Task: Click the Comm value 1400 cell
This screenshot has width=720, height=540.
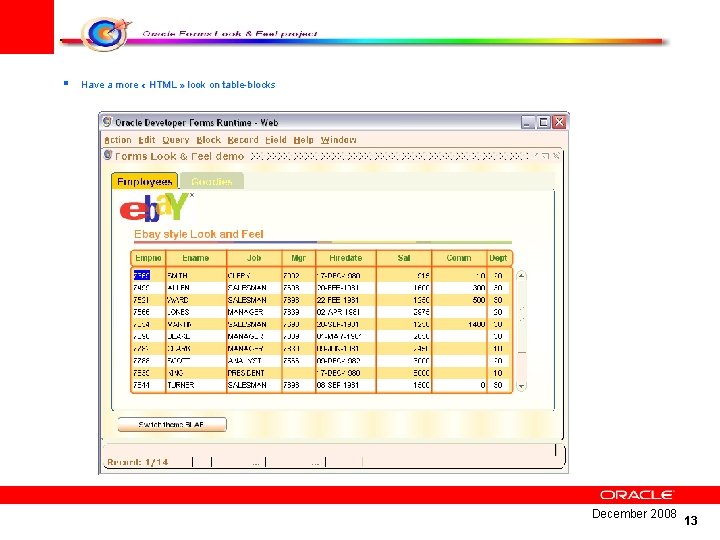Action: (x=459, y=324)
